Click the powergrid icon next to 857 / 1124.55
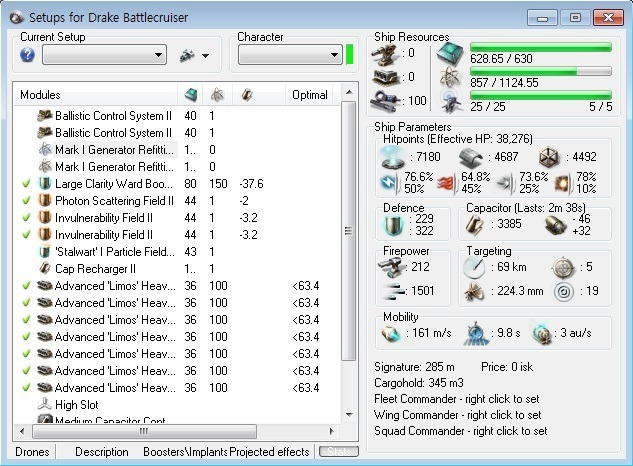 click(x=450, y=77)
